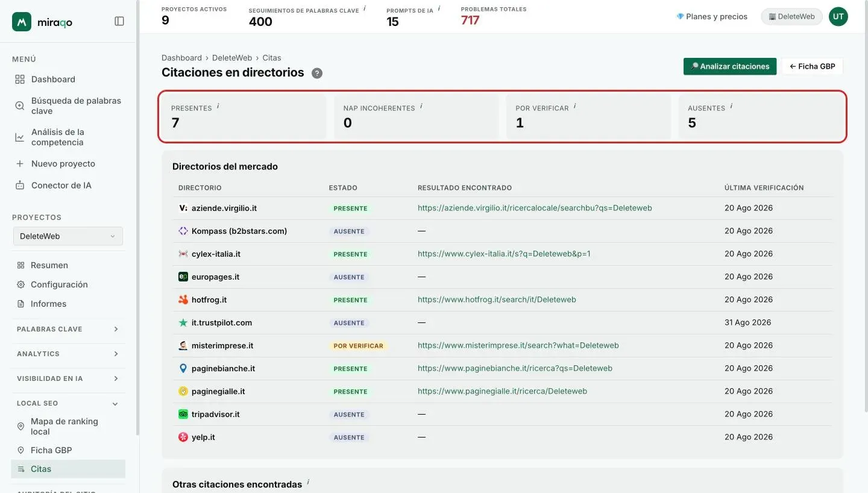
Task: Click DeleteWeb in the breadcrumb
Action: pyautogui.click(x=232, y=58)
